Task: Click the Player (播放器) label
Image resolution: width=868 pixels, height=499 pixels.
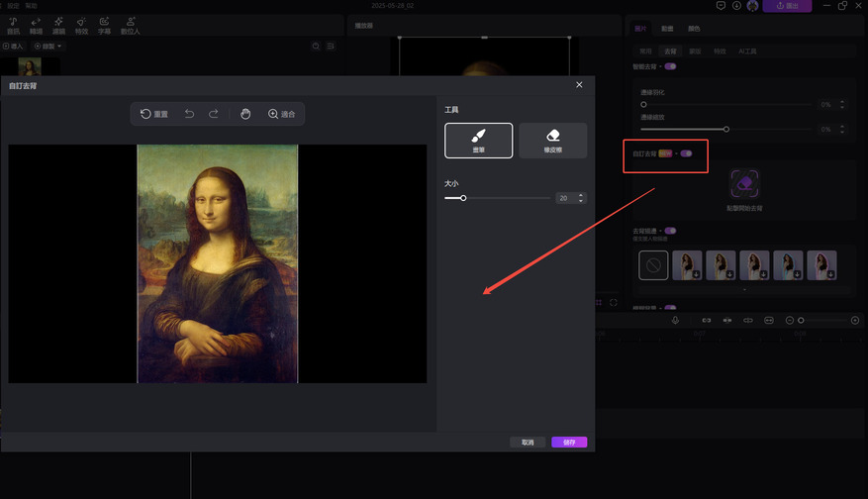Action: coord(363,26)
